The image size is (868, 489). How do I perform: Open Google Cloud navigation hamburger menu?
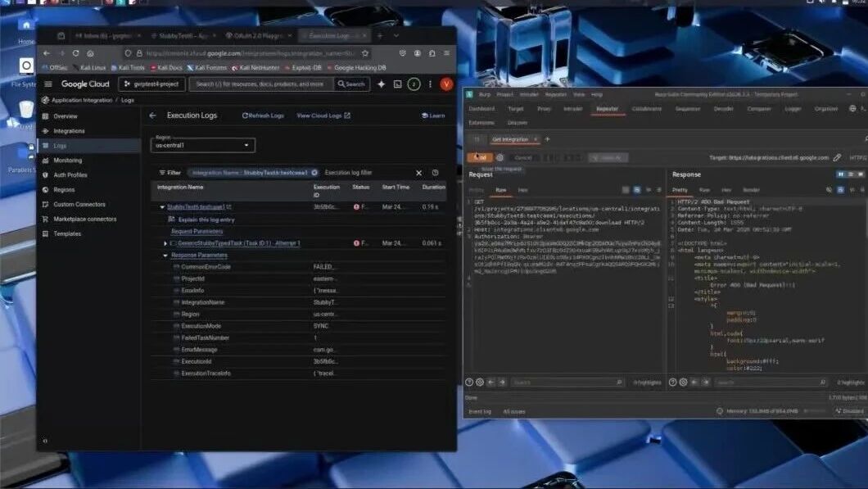(x=48, y=84)
